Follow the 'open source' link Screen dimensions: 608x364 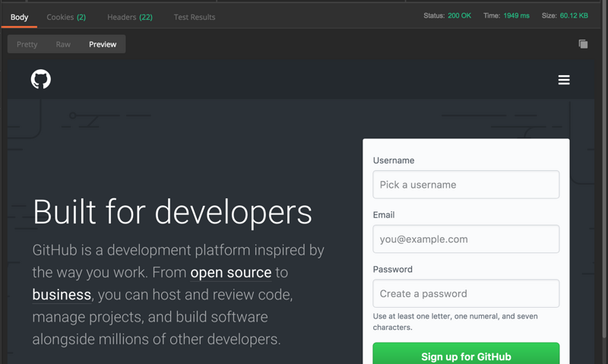tap(230, 272)
